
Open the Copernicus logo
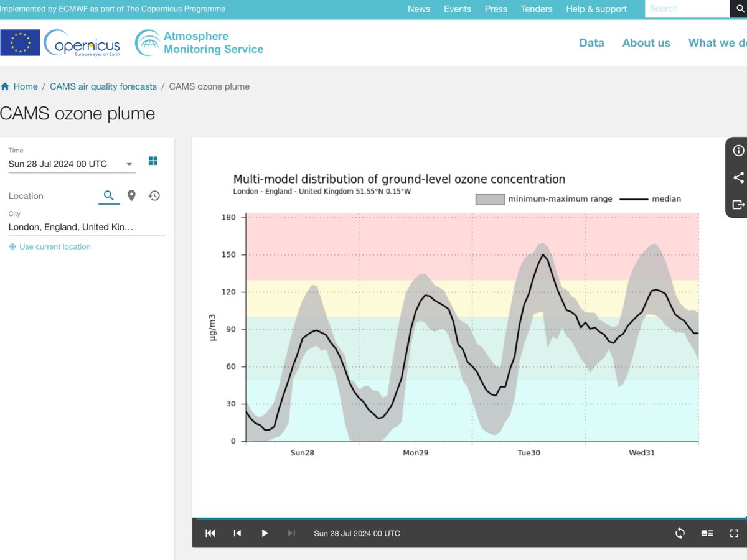tap(82, 43)
